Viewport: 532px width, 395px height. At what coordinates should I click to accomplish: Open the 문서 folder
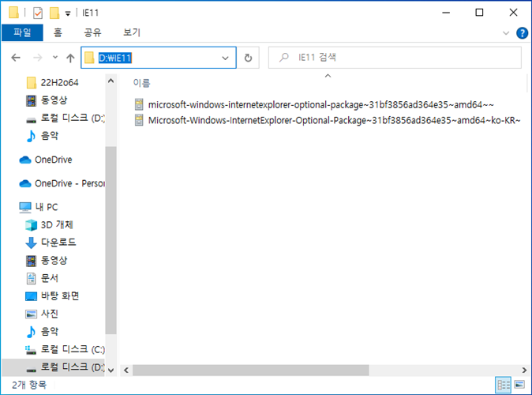[x=42, y=278]
